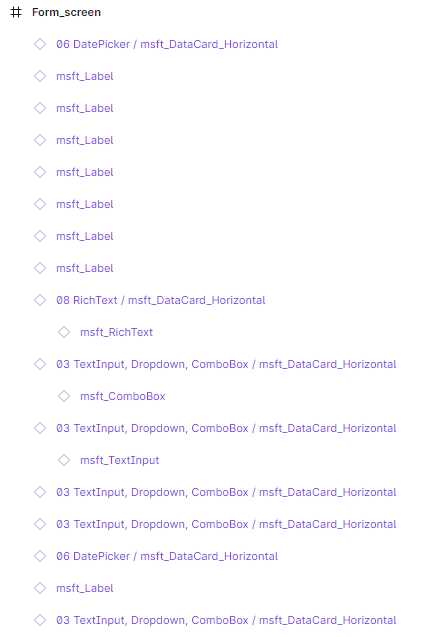Select the 06 DatePicker layer below the TextInput layers
The width and height of the screenshot is (426, 637).
point(167,556)
